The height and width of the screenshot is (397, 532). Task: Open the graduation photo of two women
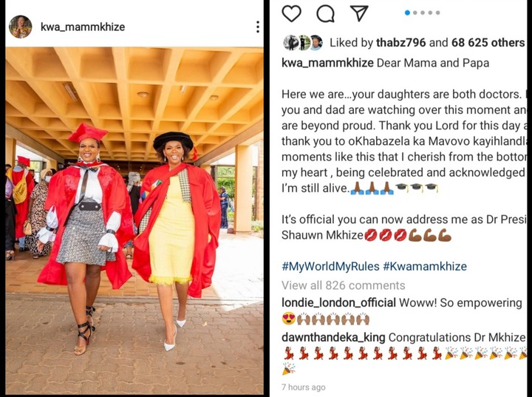134,221
